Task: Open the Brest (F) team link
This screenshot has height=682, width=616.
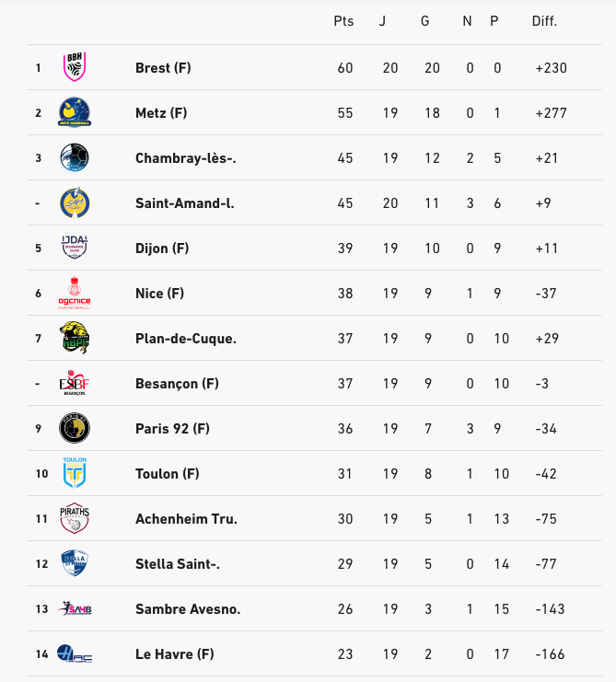Action: coord(163,67)
